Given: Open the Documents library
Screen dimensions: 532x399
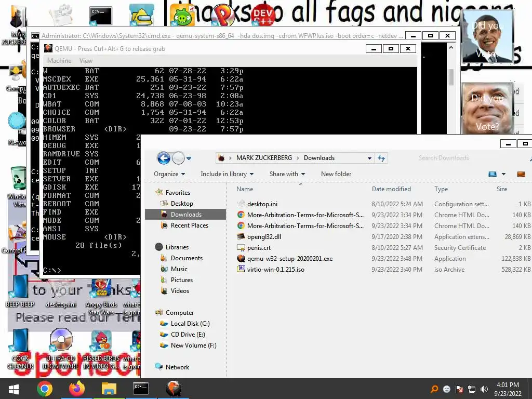Looking at the screenshot, I should tap(187, 258).
